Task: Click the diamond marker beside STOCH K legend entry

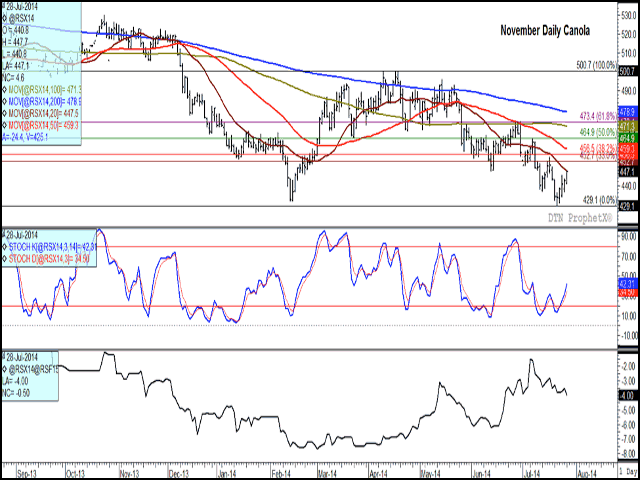Action: click(4, 247)
